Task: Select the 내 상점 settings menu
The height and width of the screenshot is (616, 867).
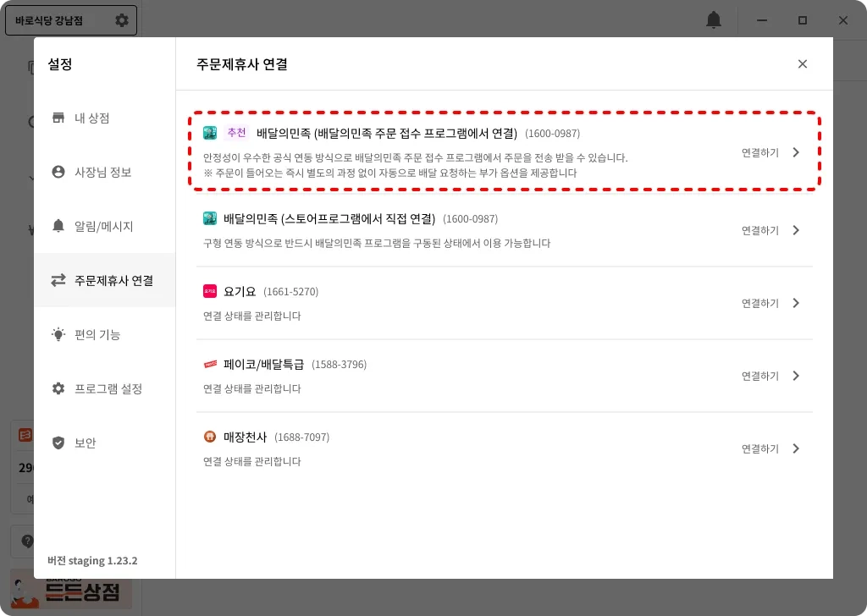Action: [x=104, y=118]
